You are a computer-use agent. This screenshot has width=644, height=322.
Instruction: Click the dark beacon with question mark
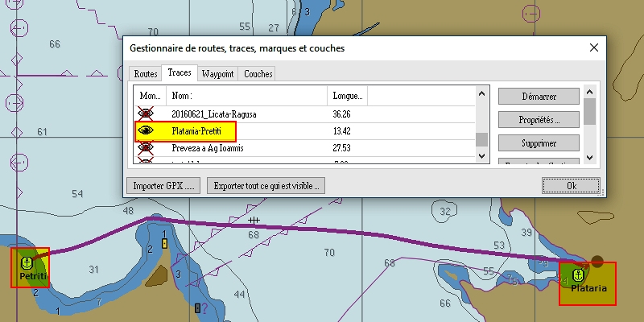[x=198, y=308]
